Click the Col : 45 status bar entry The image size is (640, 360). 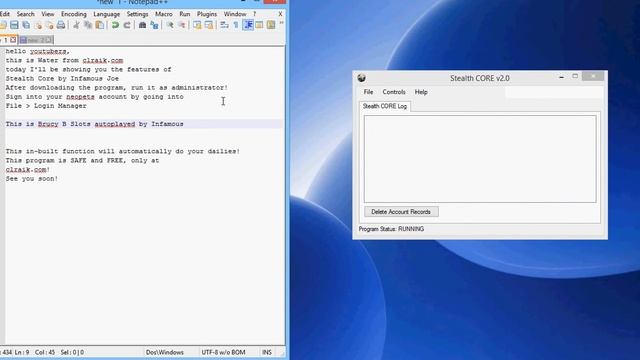45,352
